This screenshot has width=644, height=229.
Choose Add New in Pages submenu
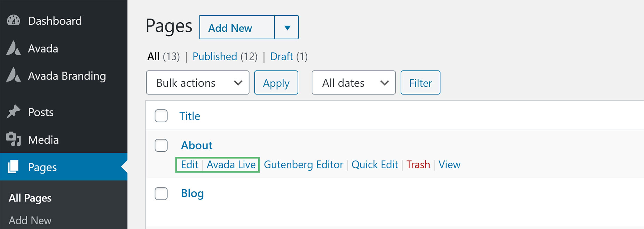coord(30,220)
